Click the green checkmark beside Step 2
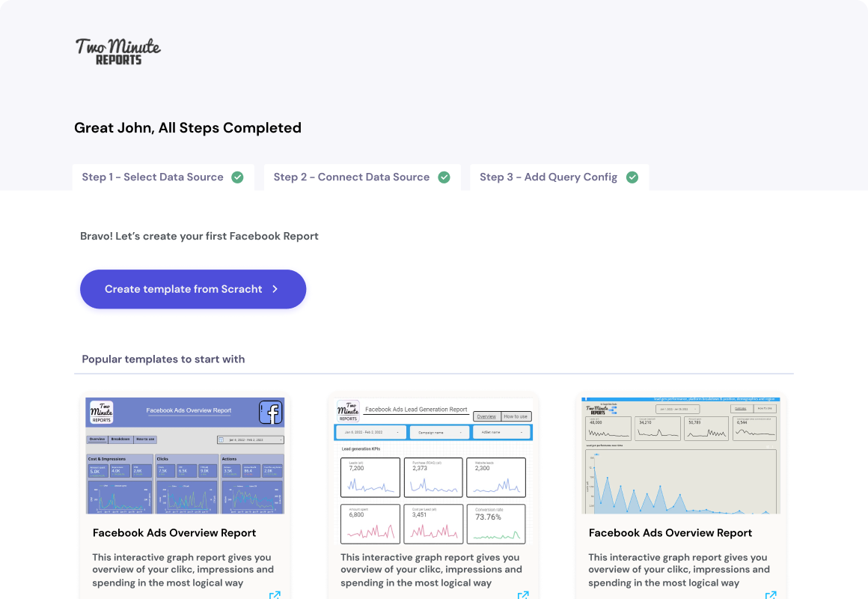Screen dimensions: 868x599 (444, 177)
